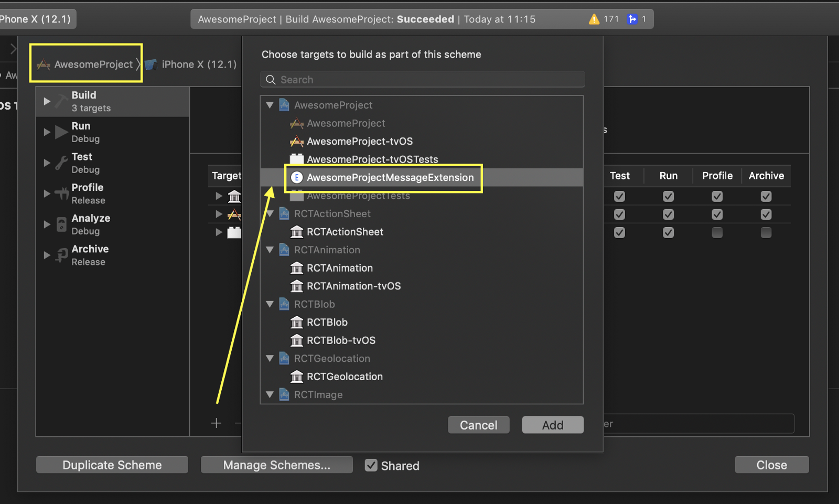Click the RCTBlob library icon
The image size is (839, 504).
pyautogui.click(x=297, y=322)
